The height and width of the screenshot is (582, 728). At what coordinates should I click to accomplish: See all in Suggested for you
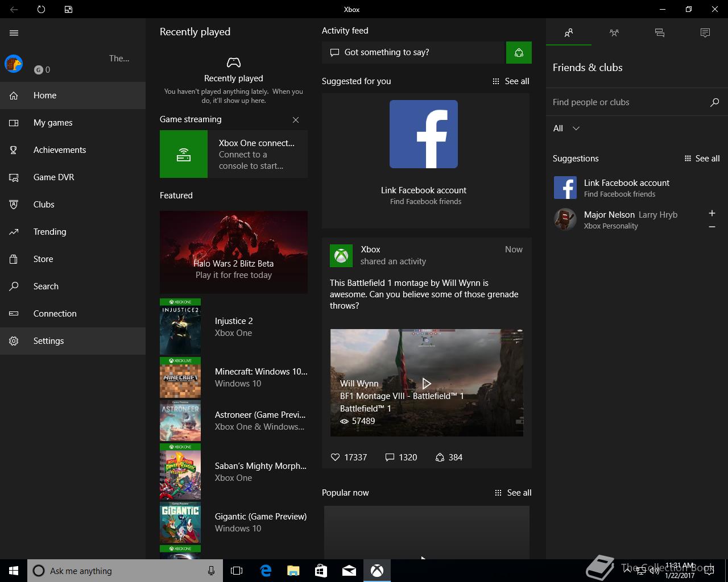pos(511,81)
